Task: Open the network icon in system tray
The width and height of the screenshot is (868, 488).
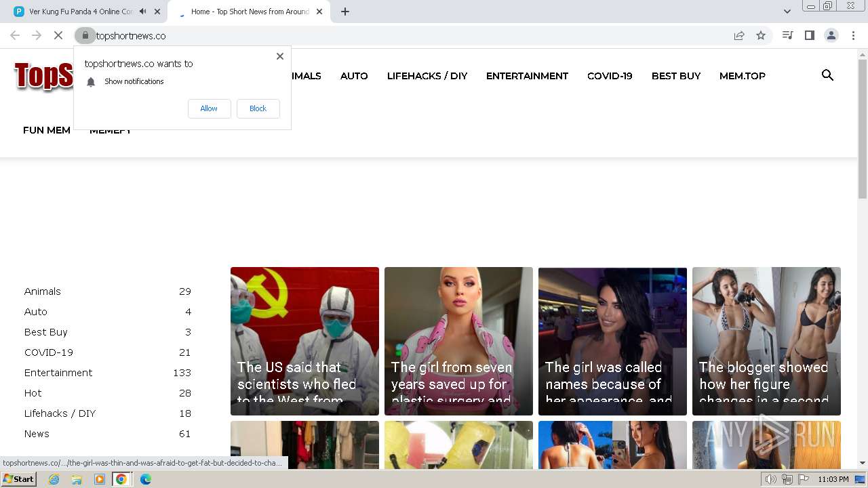Action: pyautogui.click(x=787, y=479)
